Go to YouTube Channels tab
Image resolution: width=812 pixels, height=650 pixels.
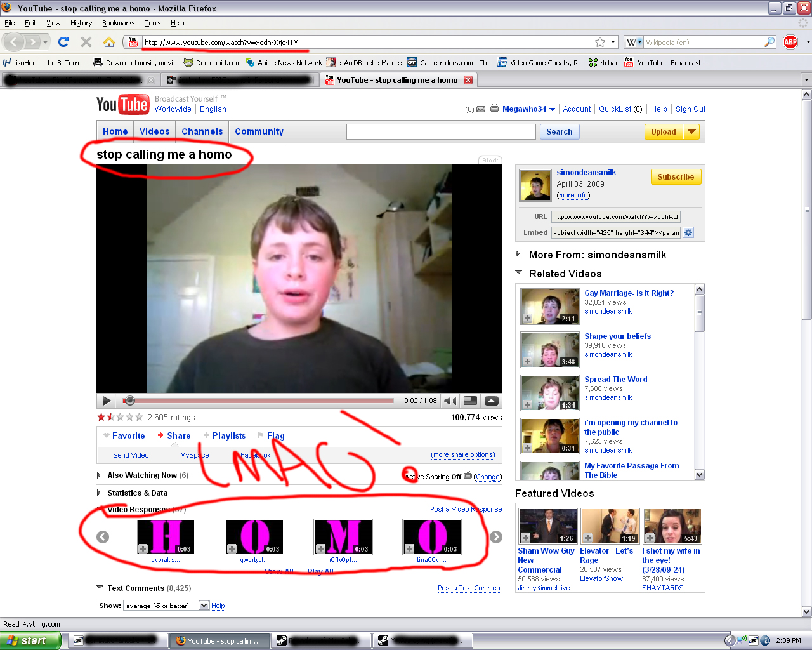click(x=202, y=131)
